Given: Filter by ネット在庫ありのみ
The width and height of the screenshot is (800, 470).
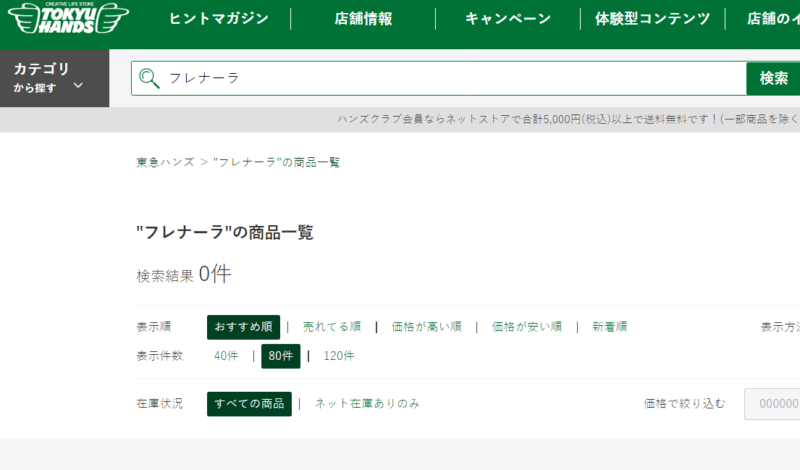Looking at the screenshot, I should [x=367, y=404].
